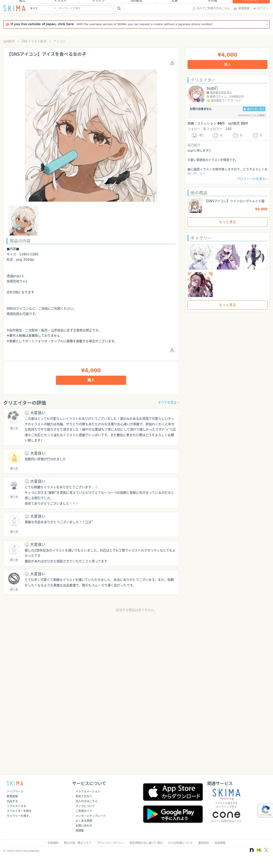Open クリエイターを探す footer link
This screenshot has height=868, width=273.
[19, 811]
